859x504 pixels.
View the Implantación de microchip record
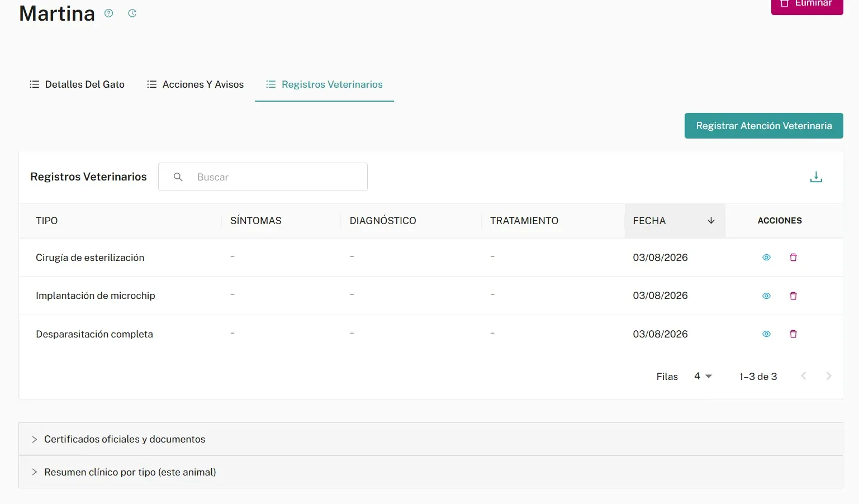click(x=766, y=296)
